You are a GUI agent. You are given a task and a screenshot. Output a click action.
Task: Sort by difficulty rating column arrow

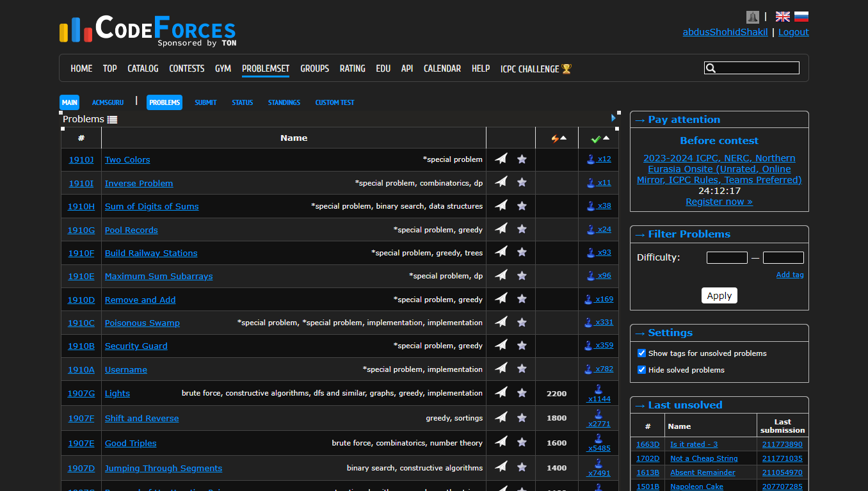tap(563, 138)
